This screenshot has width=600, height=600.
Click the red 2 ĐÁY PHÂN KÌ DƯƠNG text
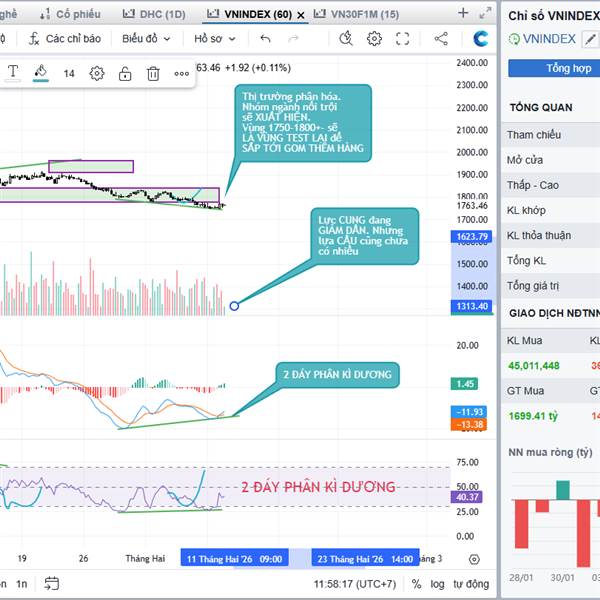coord(318,487)
